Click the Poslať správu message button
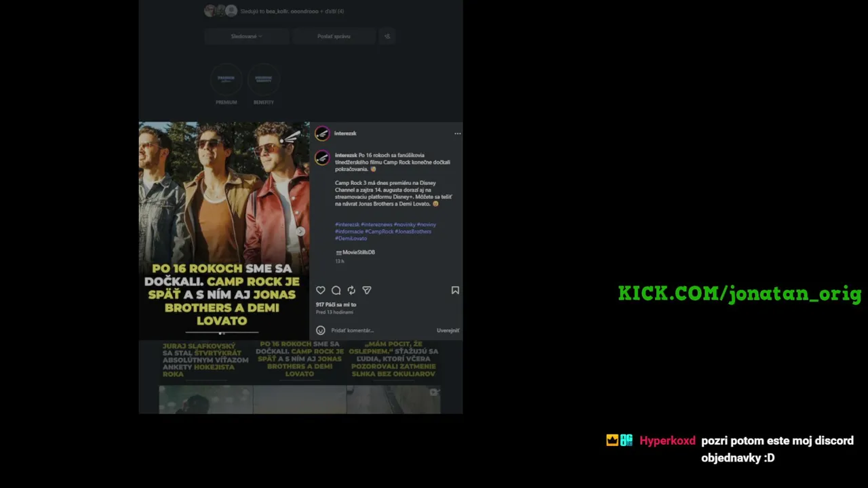The height and width of the screenshot is (488, 868). (334, 36)
